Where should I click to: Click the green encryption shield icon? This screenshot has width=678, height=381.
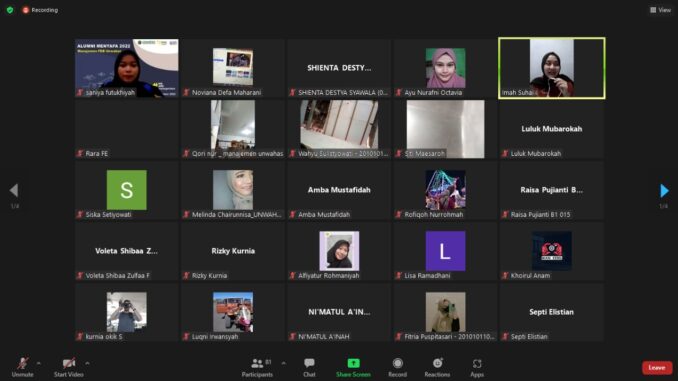(10, 10)
